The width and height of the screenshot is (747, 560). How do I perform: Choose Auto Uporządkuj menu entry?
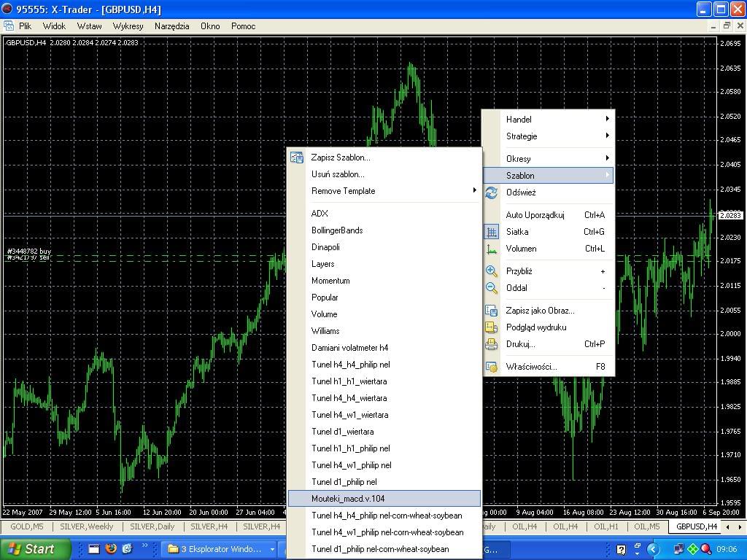pyautogui.click(x=549, y=215)
